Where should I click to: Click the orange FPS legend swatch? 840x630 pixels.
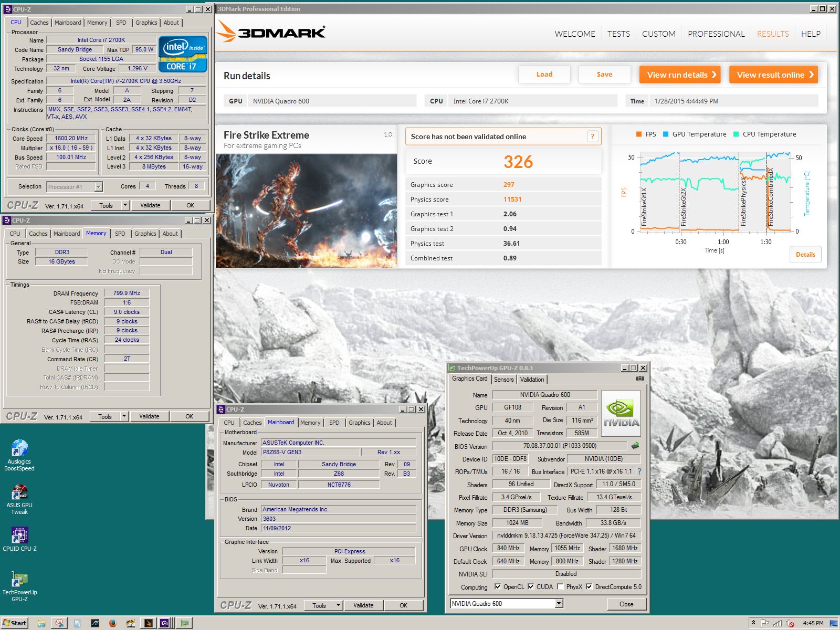click(639, 134)
